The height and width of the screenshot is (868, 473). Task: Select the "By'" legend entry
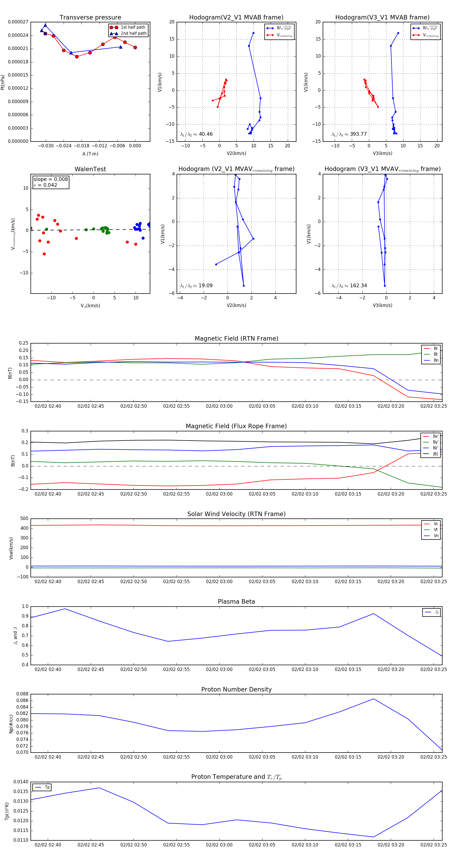pyautogui.click(x=431, y=442)
